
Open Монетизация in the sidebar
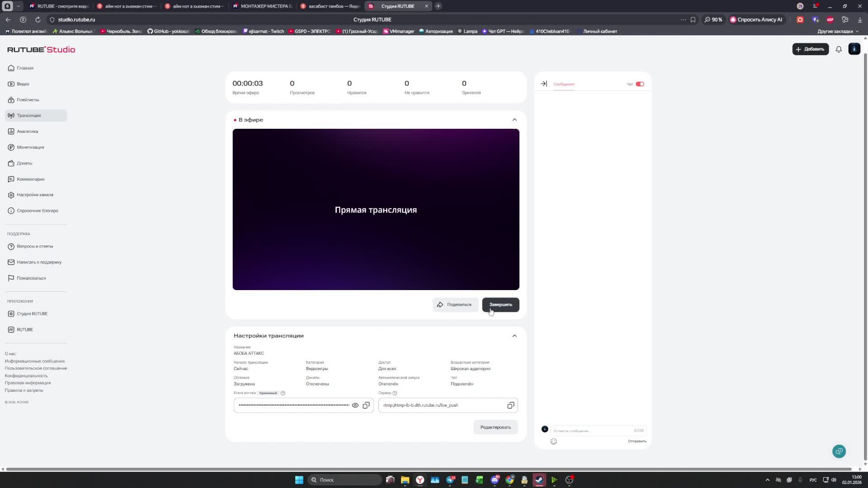[36, 147]
